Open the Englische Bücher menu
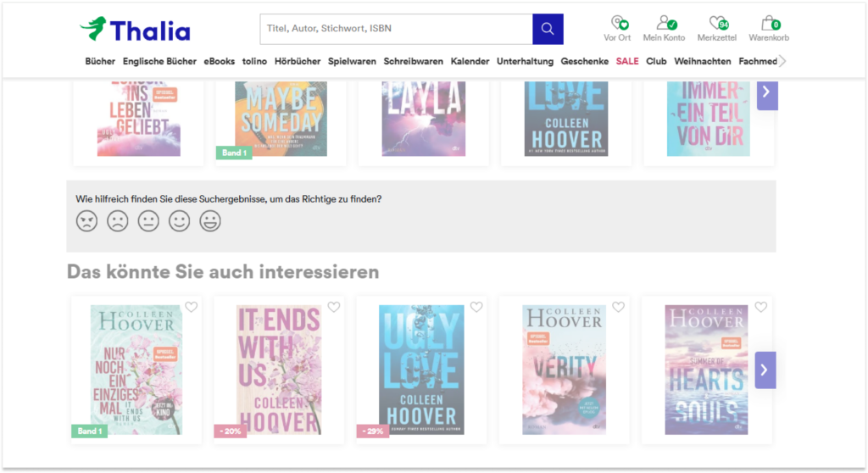868x473 pixels. coord(159,62)
